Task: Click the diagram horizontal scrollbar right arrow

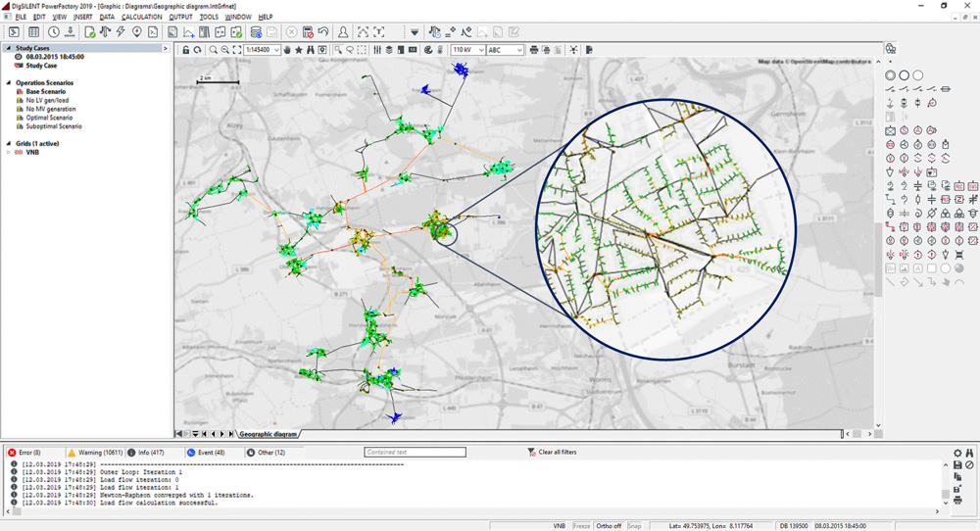Action: (x=869, y=434)
